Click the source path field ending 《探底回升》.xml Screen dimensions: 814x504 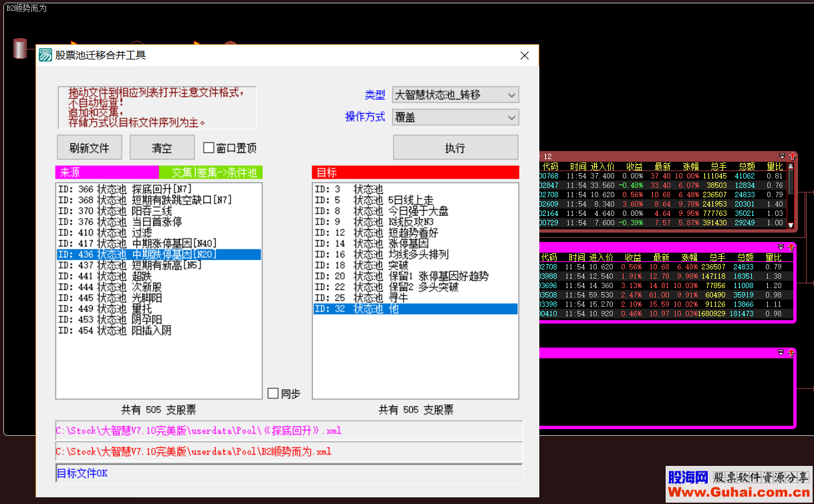(x=289, y=430)
